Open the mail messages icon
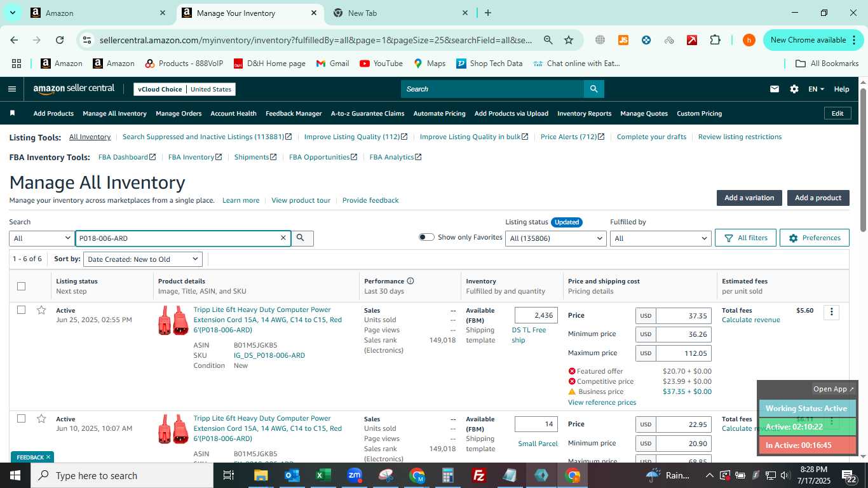Screen dimensions: 868x488 (x=774, y=89)
